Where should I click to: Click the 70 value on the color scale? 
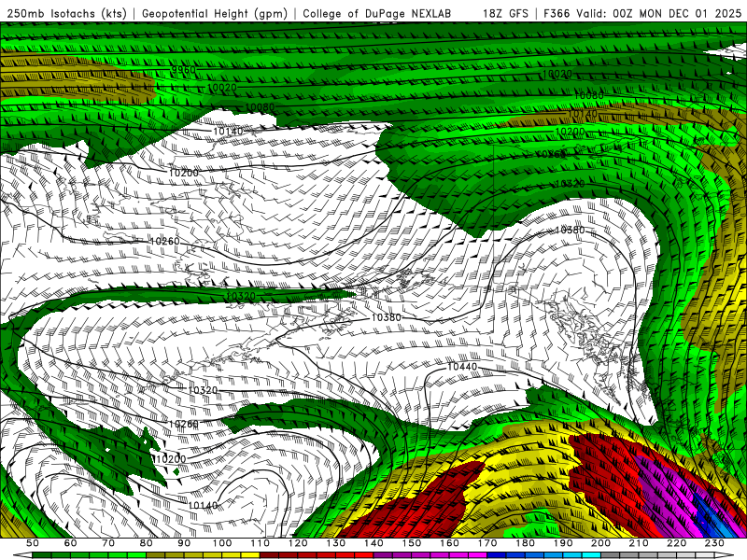click(108, 543)
